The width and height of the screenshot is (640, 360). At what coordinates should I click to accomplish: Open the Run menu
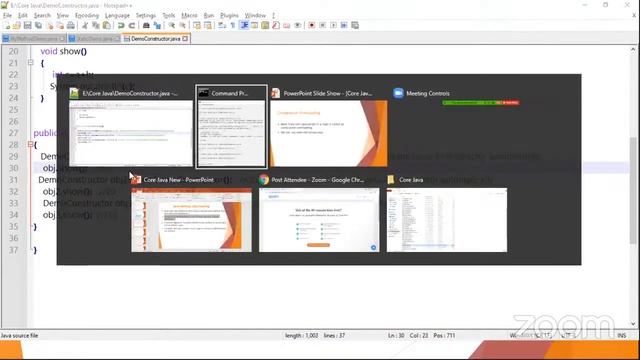click(x=209, y=15)
